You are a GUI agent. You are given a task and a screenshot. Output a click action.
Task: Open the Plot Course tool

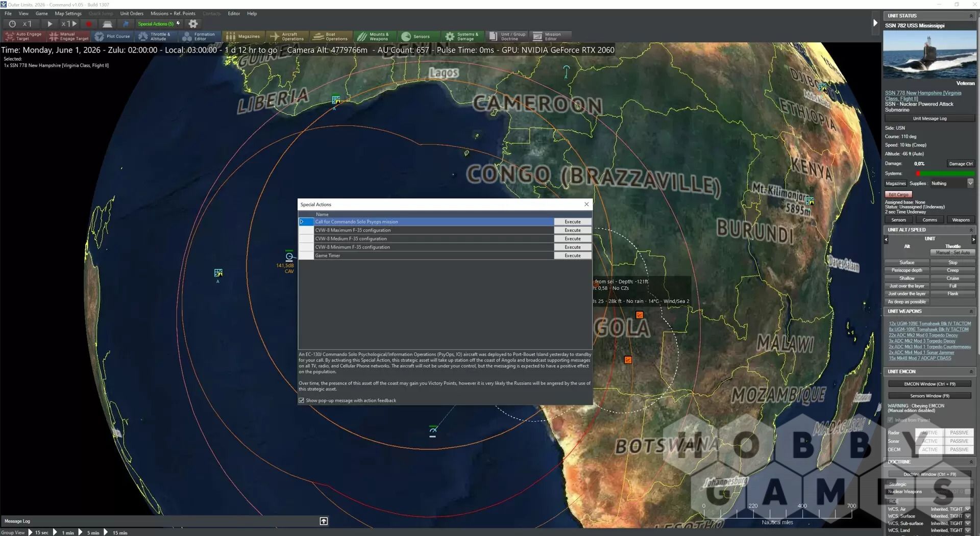tap(113, 36)
